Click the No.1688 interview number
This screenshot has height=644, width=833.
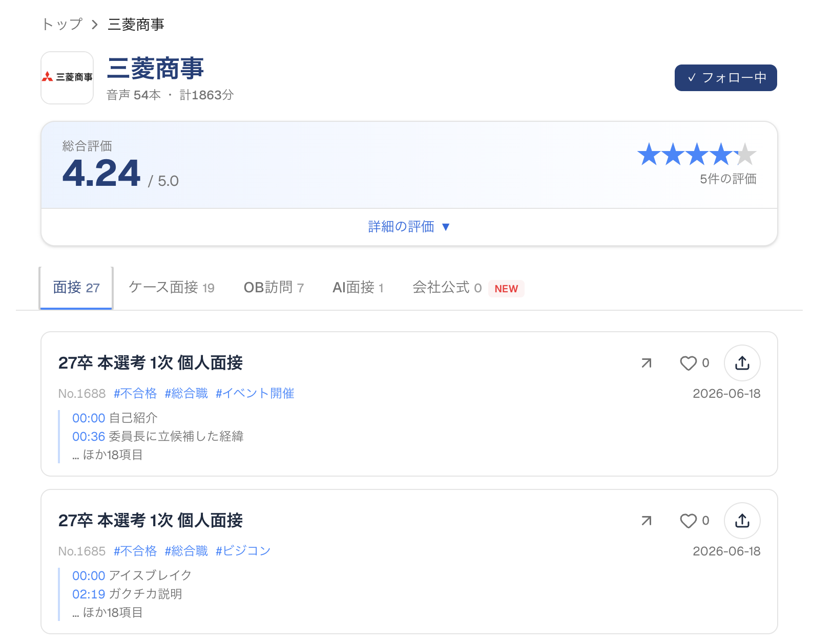pyautogui.click(x=82, y=393)
